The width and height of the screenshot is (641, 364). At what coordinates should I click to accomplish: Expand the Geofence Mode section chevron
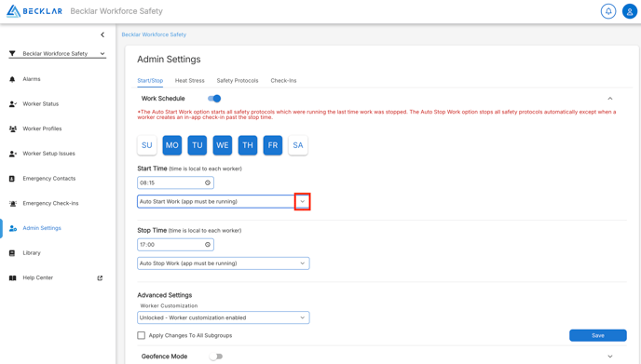coord(610,357)
